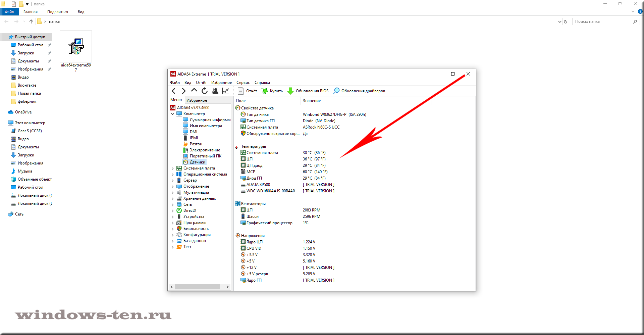
Task: Select Суммарная информация in tree
Action: [x=207, y=120]
